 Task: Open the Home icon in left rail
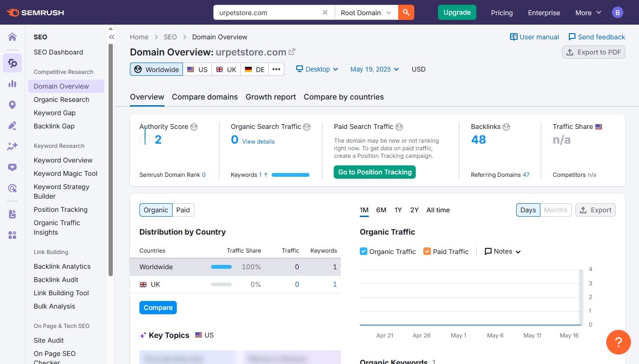[x=12, y=37]
